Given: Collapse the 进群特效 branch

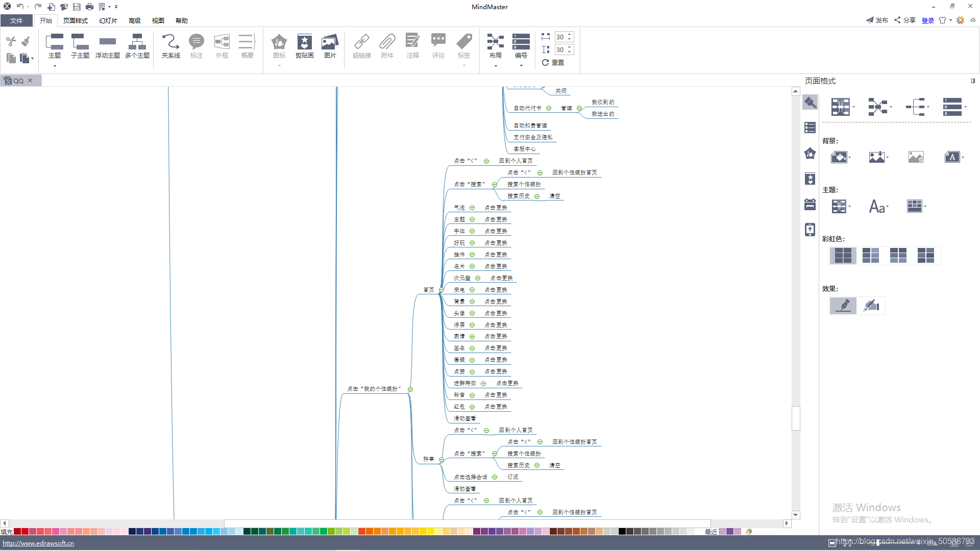Looking at the screenshot, I should coord(483,384).
